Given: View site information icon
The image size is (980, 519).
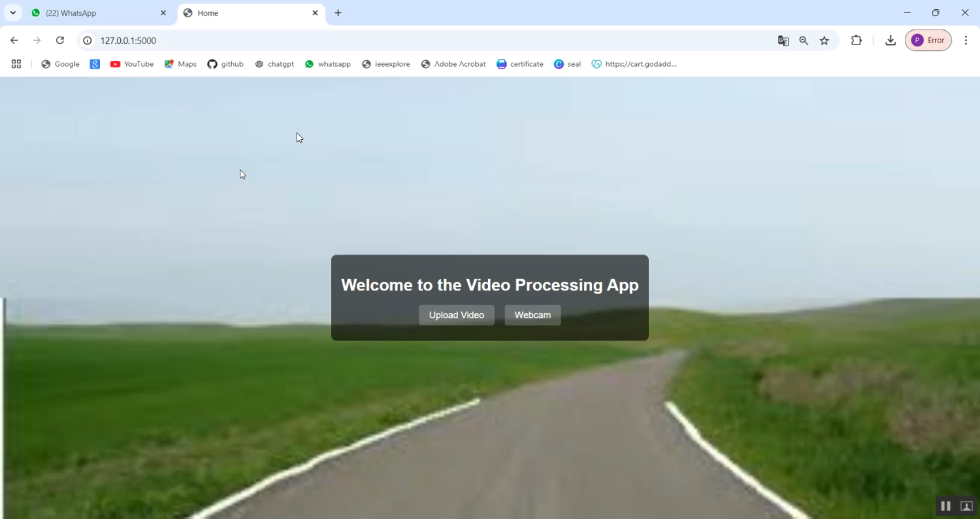Looking at the screenshot, I should pos(88,41).
